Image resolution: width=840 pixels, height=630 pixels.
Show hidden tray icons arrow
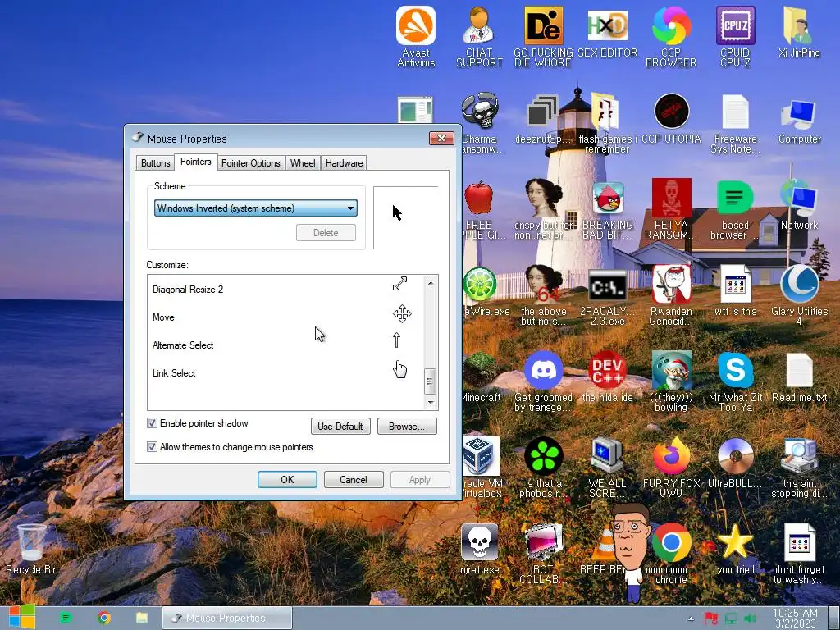pos(691,619)
